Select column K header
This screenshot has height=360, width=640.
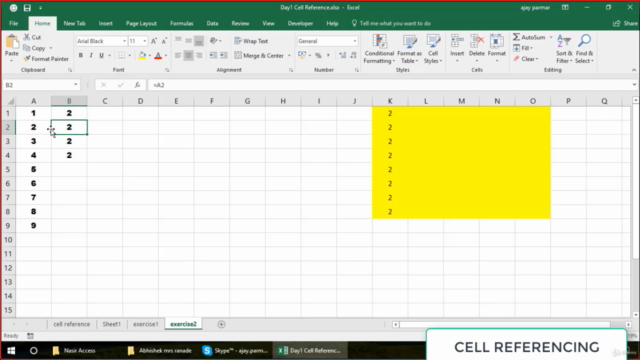click(x=390, y=101)
